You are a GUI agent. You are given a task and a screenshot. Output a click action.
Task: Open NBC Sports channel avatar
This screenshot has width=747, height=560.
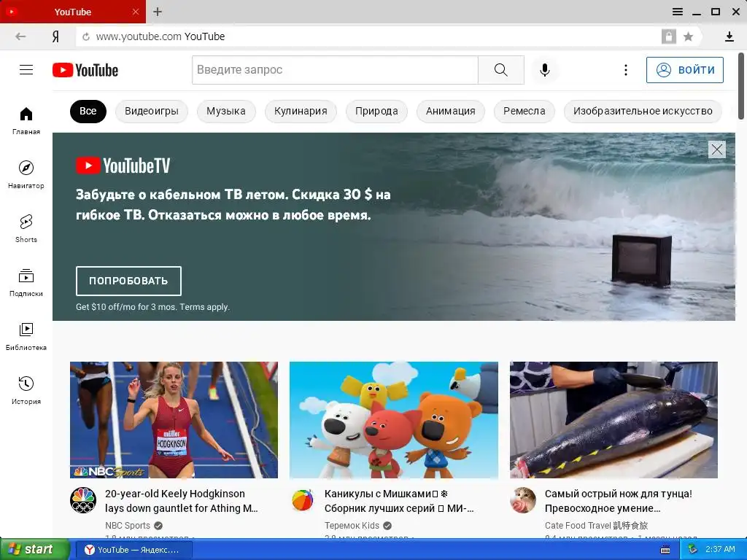83,500
